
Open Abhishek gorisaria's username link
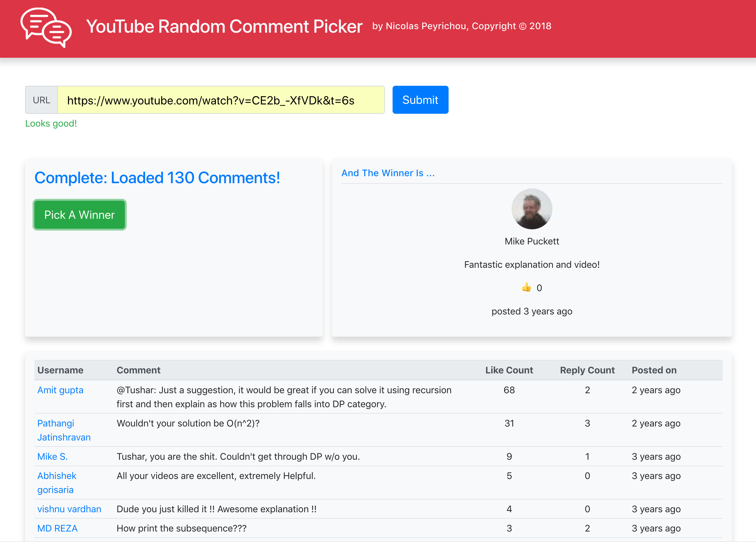(x=57, y=482)
